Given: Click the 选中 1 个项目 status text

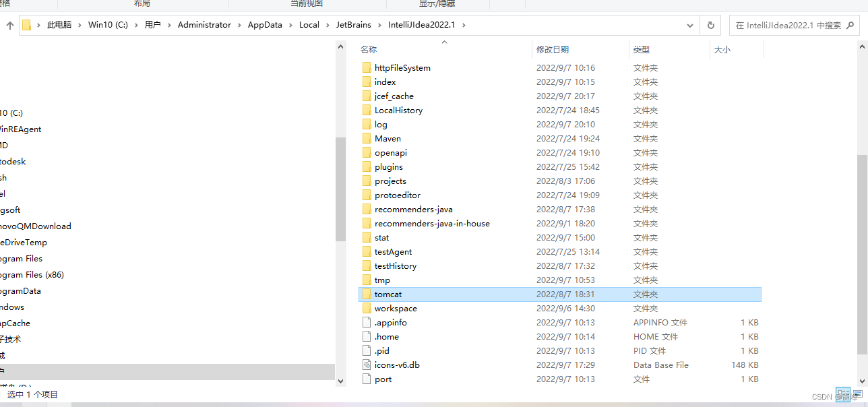Looking at the screenshot, I should (x=32, y=394).
